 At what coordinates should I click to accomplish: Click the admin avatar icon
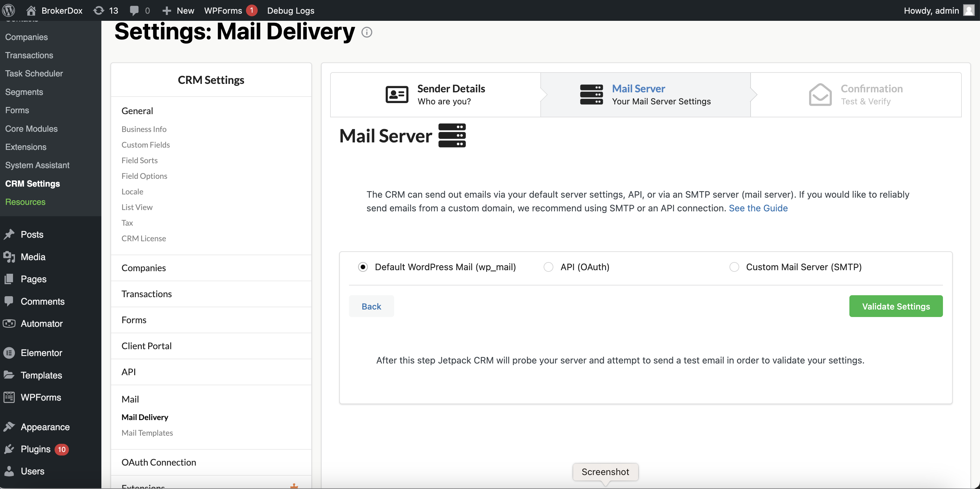[x=969, y=10]
